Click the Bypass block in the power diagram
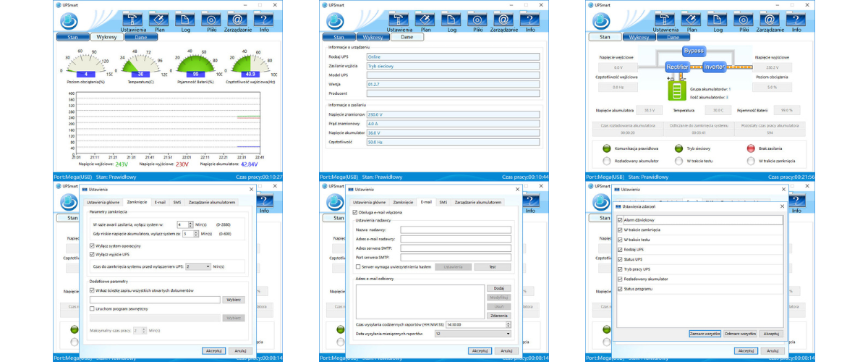Viewport: 868px width, 362px height. 694,51
